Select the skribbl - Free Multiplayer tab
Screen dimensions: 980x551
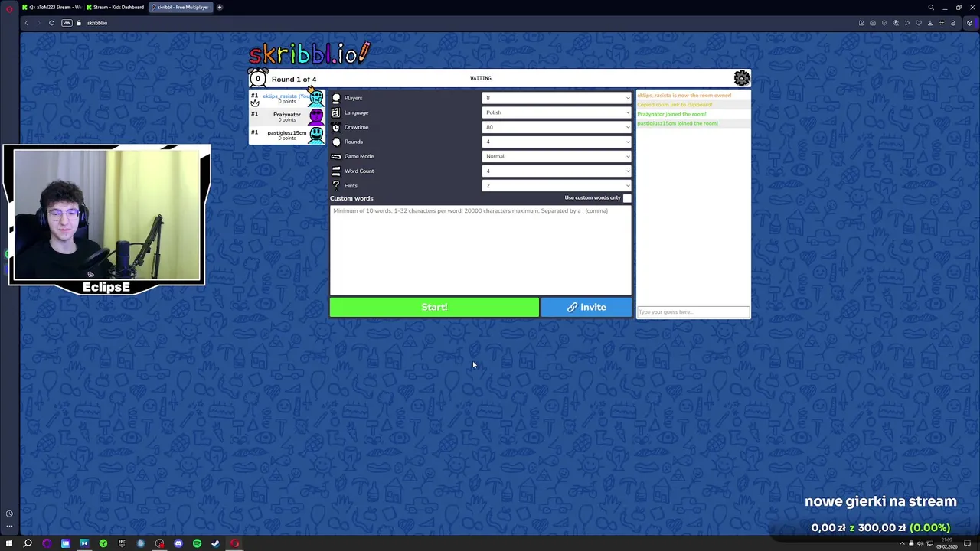coord(181,7)
